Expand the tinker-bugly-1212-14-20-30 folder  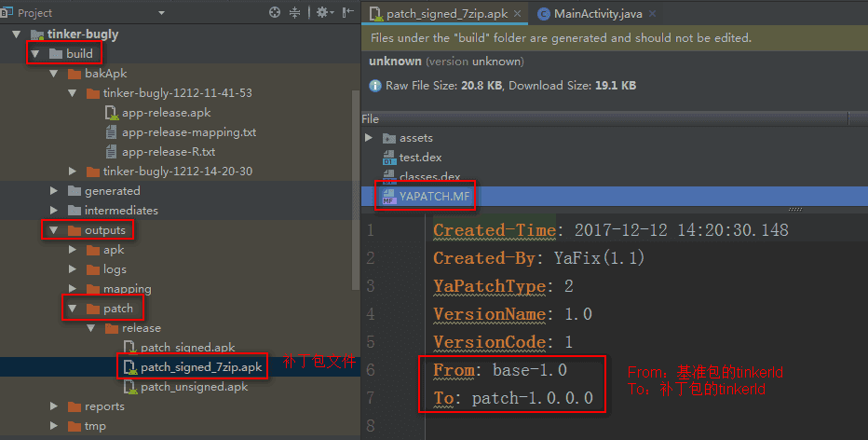tap(73, 172)
